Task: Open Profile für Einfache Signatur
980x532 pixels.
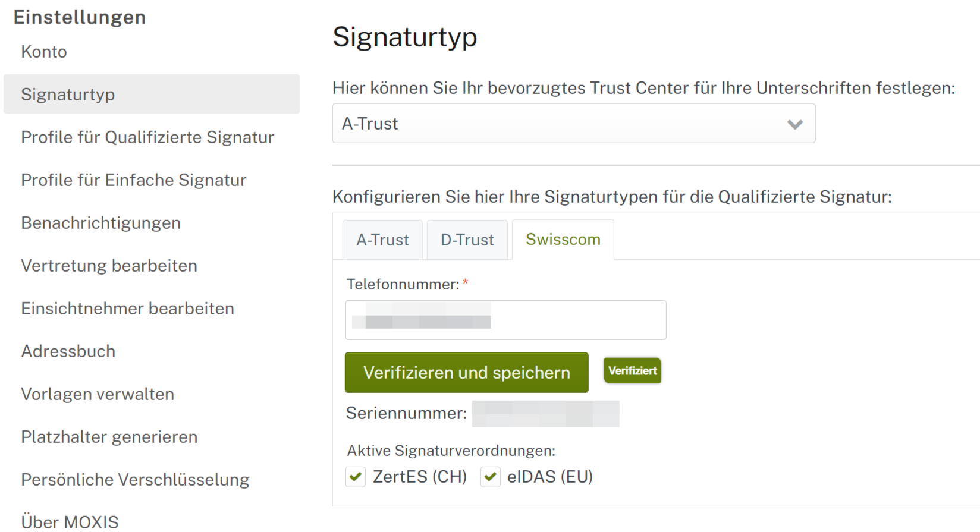Action: tap(134, 180)
